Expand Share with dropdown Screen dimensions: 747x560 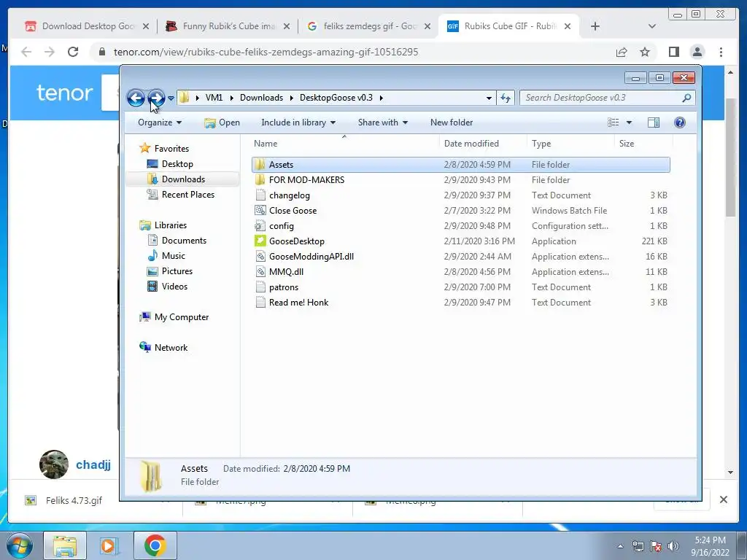tap(382, 122)
